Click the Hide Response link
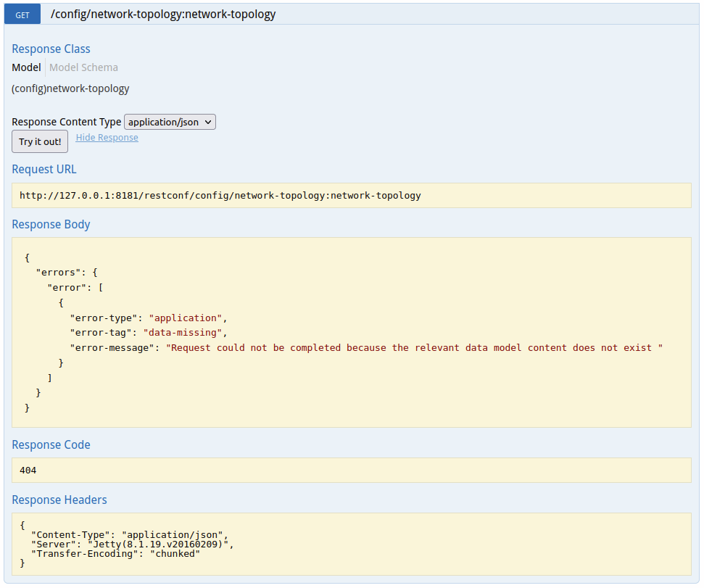The height and width of the screenshot is (588, 704). tap(107, 138)
